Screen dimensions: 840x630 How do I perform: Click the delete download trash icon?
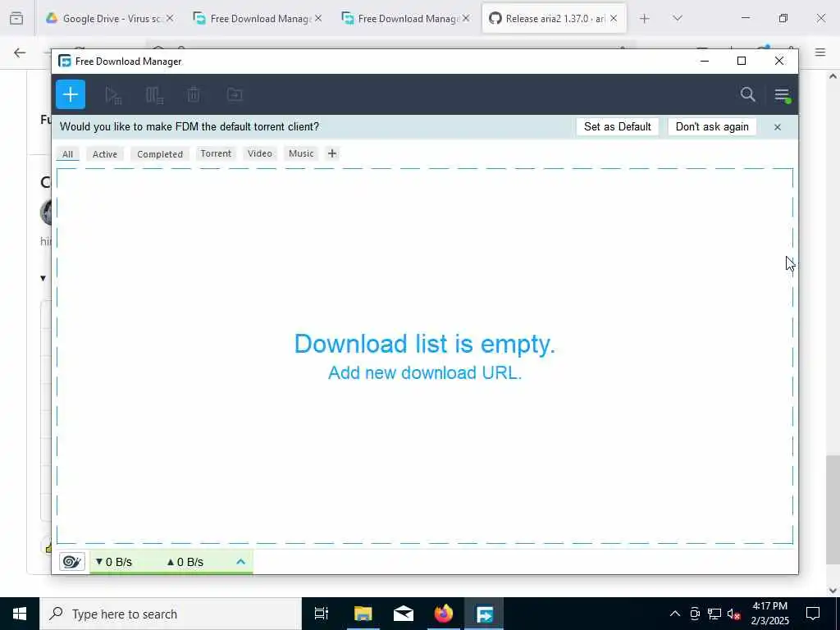point(194,95)
